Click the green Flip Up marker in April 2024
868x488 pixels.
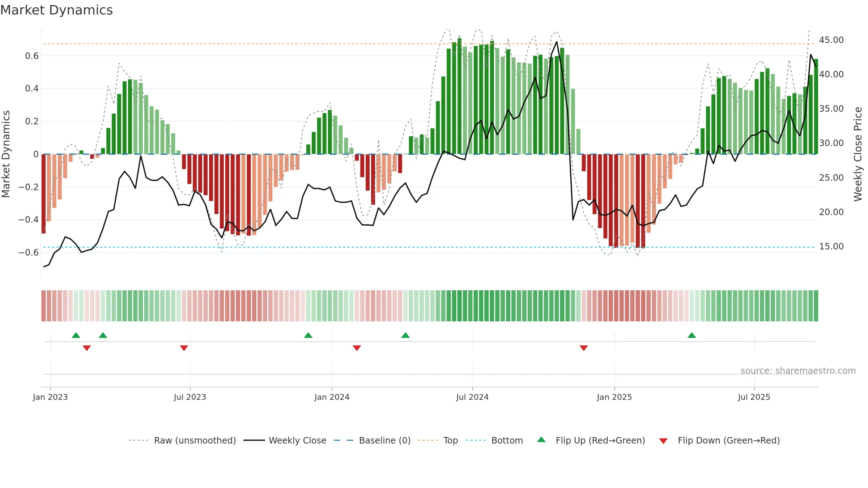click(x=405, y=335)
